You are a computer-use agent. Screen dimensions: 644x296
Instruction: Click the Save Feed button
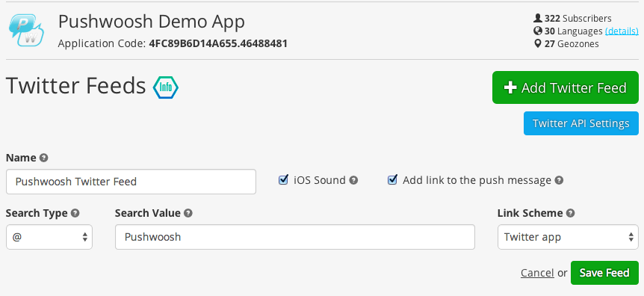(604, 273)
